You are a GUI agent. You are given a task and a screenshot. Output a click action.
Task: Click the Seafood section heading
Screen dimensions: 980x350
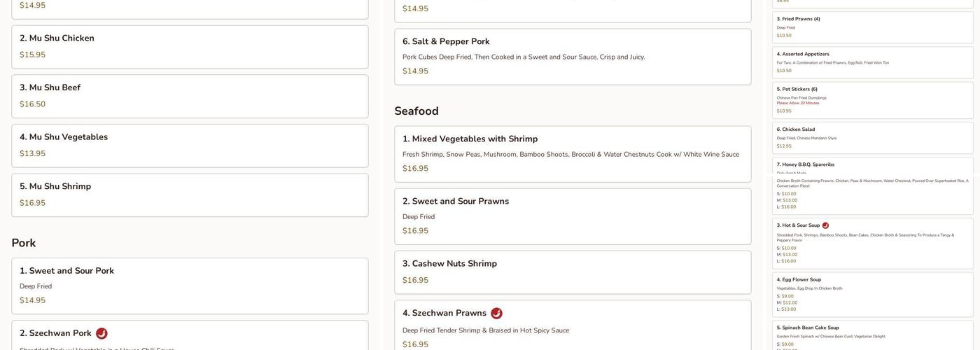416,111
